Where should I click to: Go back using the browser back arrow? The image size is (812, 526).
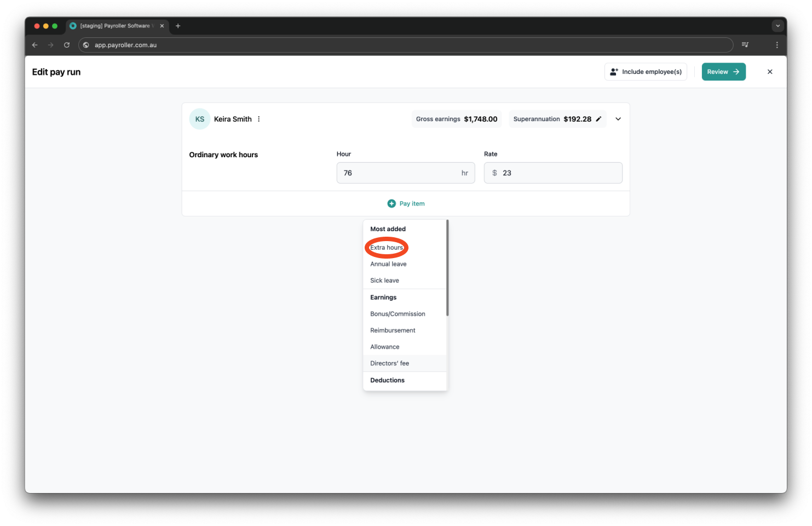(x=35, y=45)
